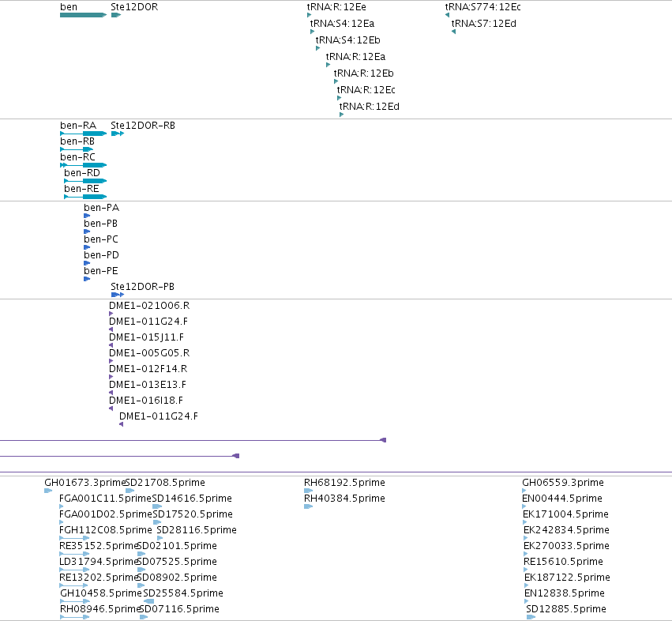Open the tRNA:S4:12Ea feature

[x=312, y=32]
